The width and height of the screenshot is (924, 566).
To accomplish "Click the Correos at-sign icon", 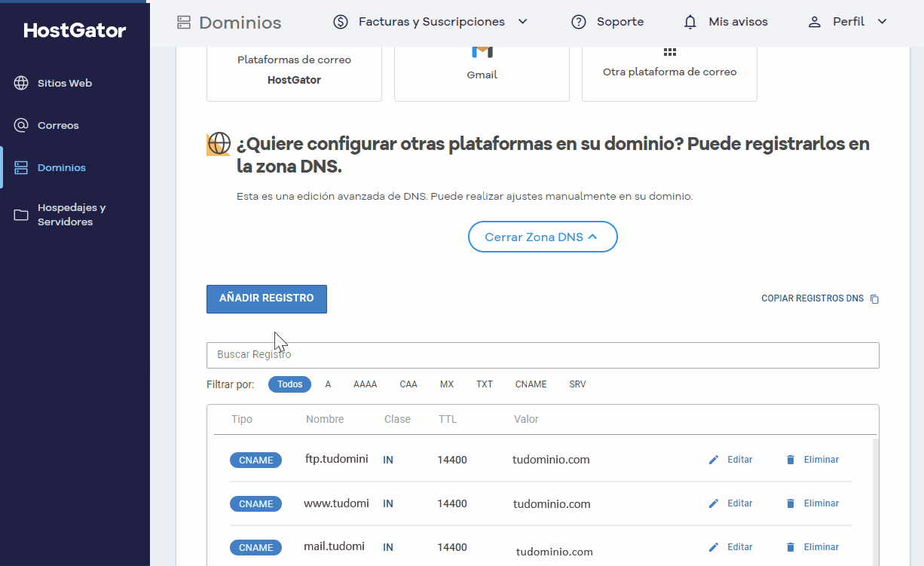I will (x=21, y=125).
